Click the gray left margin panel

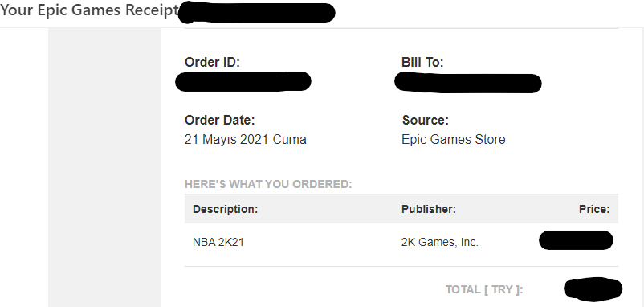104,168
